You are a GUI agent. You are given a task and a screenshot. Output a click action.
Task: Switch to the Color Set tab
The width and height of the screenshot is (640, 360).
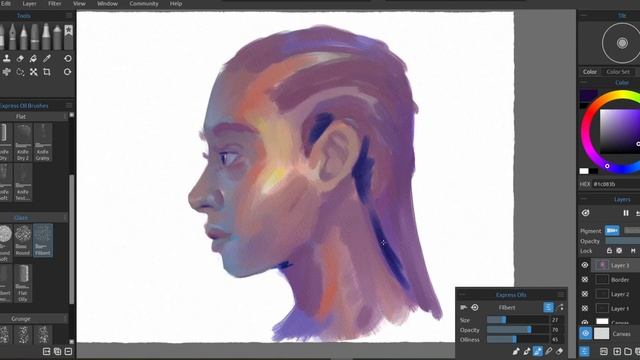[618, 72]
